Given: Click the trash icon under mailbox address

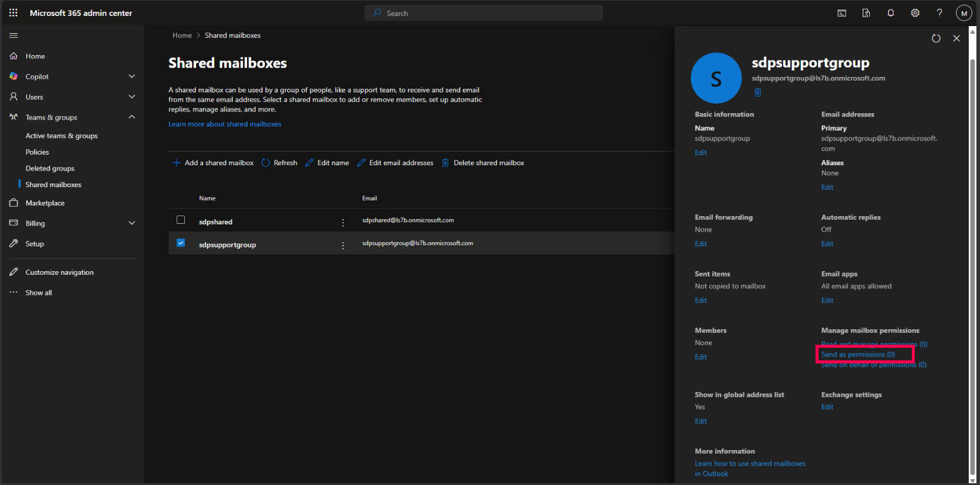Looking at the screenshot, I should pos(757,92).
